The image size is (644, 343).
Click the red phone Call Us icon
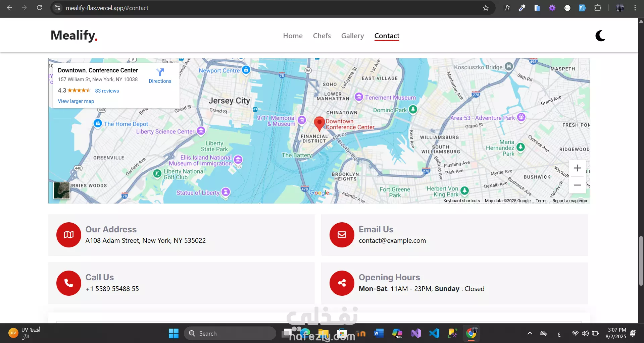(69, 283)
